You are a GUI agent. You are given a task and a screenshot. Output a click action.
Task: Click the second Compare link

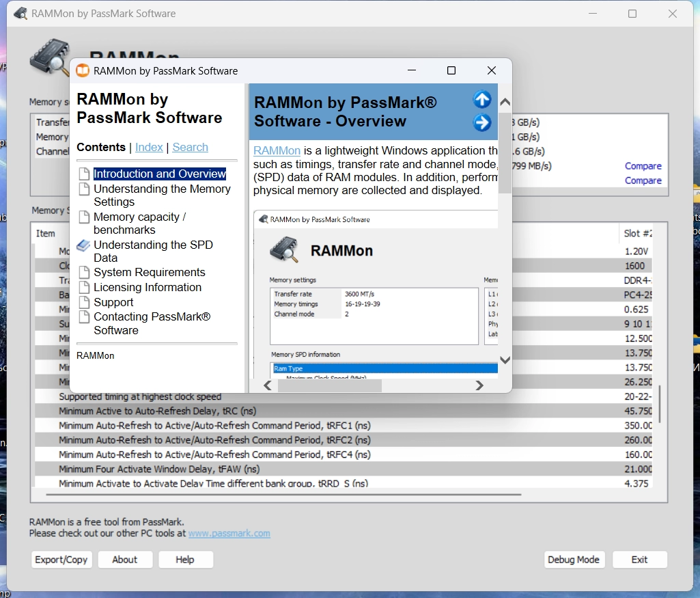click(x=643, y=180)
